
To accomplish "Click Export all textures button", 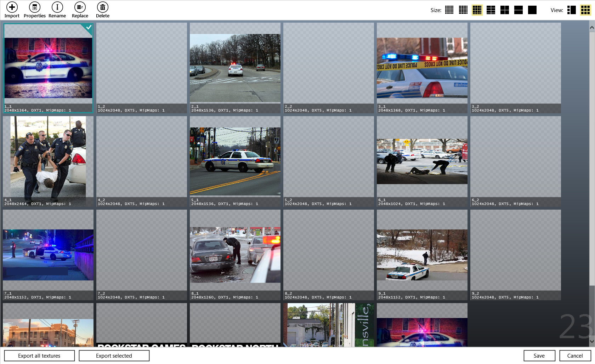I will 39,356.
